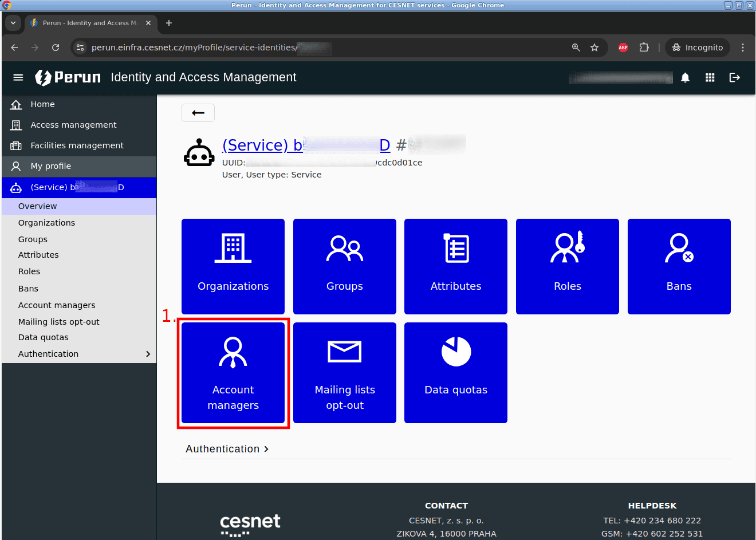The width and height of the screenshot is (756, 540).
Task: Open the Account managers tile
Action: pos(233,373)
